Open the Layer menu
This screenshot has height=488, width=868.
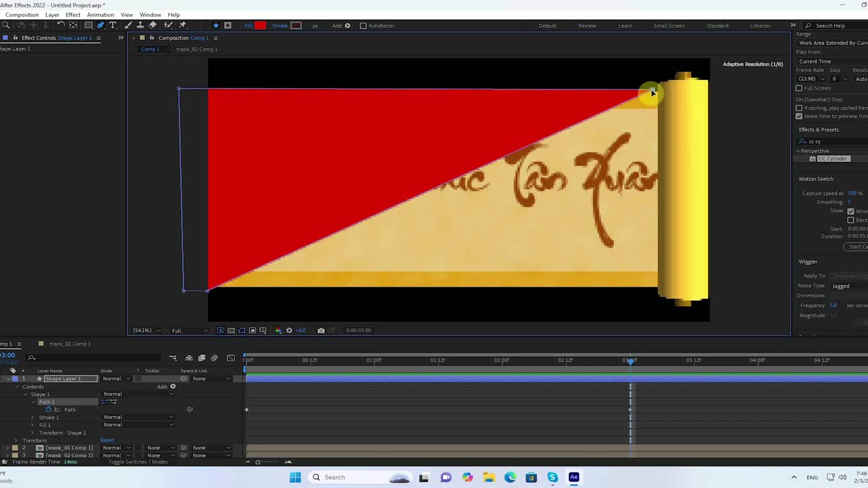(x=52, y=14)
